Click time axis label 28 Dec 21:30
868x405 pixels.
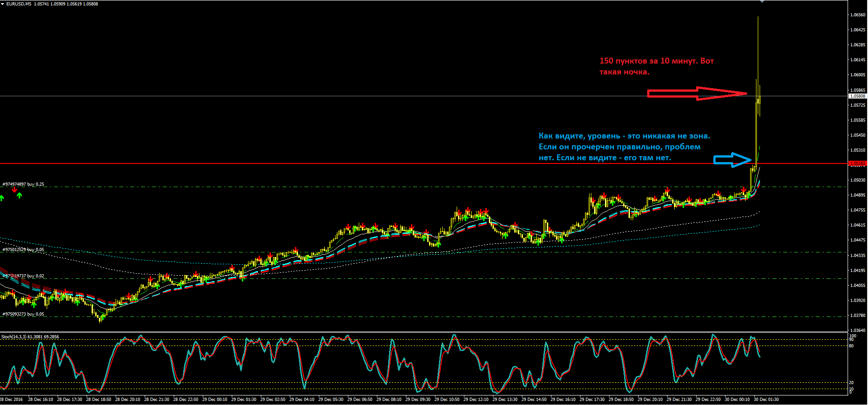(x=157, y=400)
